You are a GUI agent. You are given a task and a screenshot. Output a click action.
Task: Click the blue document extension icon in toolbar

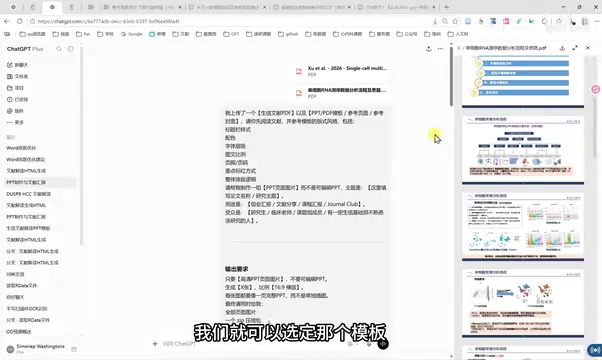point(468,21)
